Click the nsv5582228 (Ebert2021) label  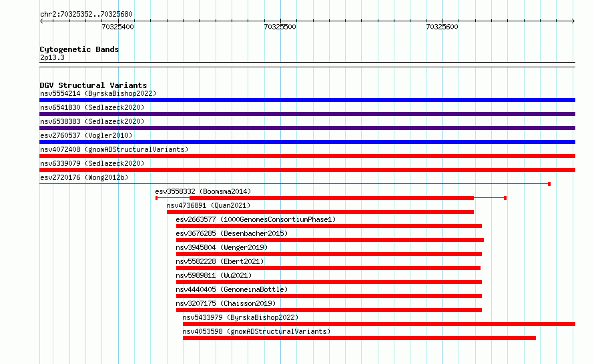[x=220, y=261]
